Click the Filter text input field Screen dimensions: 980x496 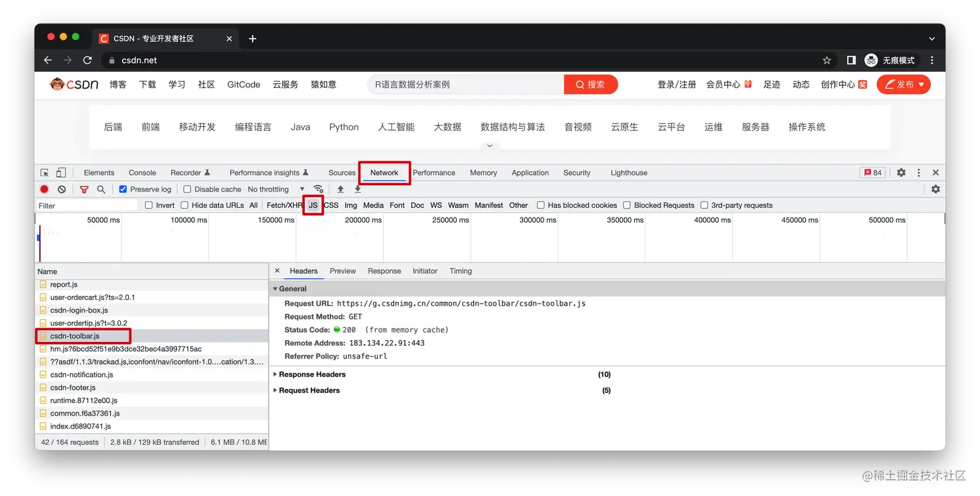87,205
